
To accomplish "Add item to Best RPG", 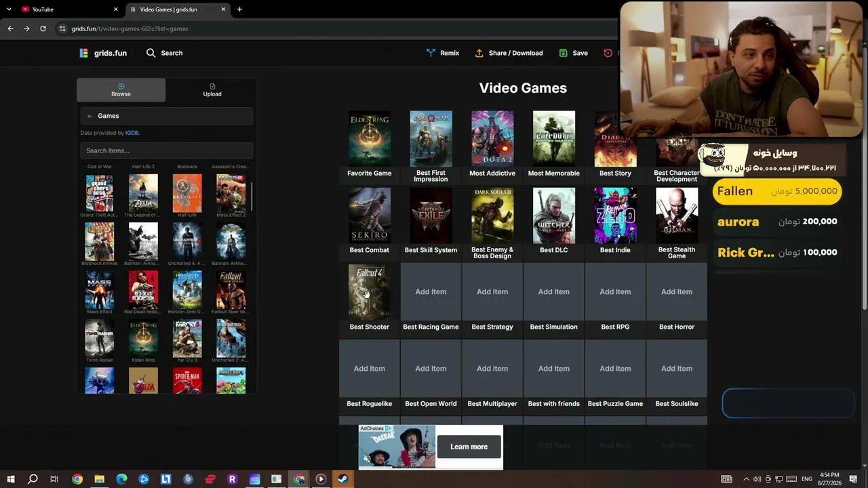I will (x=615, y=291).
